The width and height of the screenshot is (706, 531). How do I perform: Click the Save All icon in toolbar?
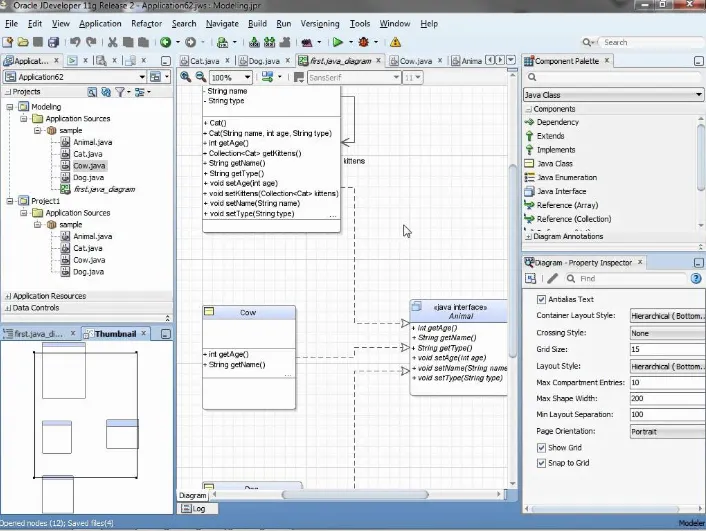(x=54, y=42)
